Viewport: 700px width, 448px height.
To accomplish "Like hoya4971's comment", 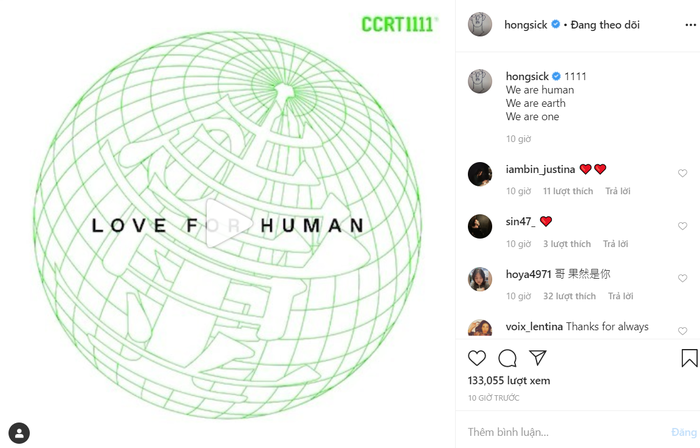I will 683,278.
